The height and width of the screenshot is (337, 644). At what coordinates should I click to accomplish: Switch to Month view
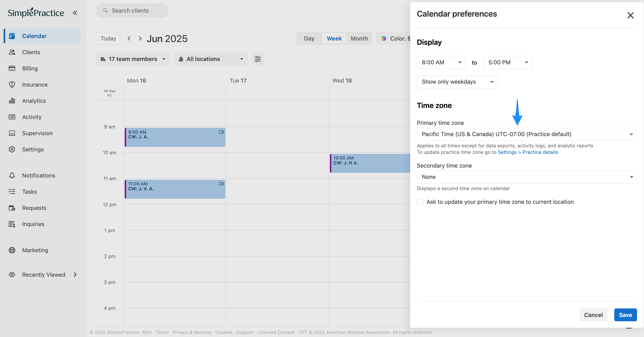[x=359, y=38]
